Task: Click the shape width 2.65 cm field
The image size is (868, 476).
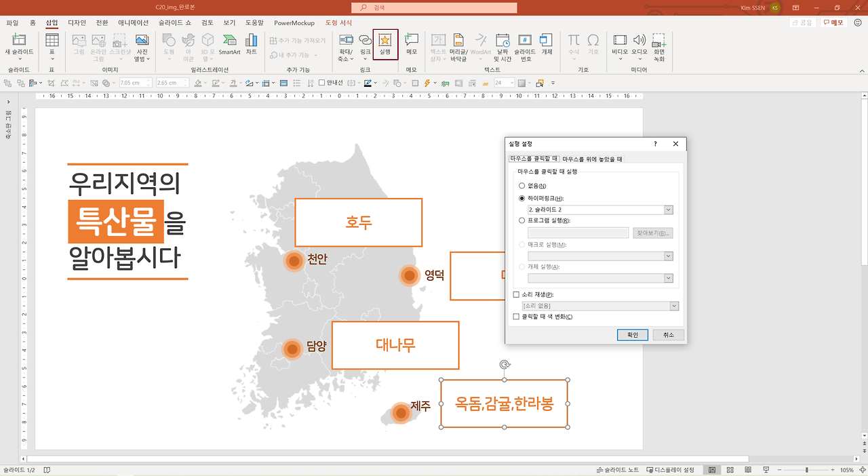Action: tap(172, 83)
